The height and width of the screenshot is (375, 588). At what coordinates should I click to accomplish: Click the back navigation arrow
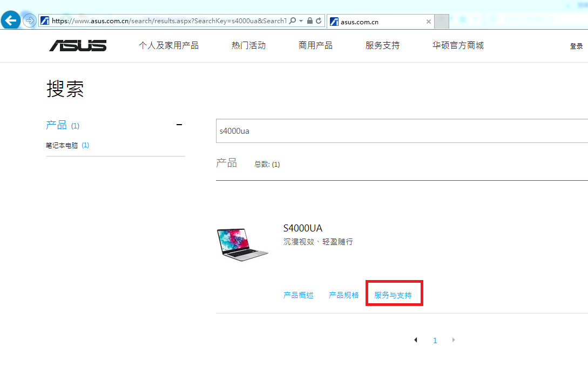click(11, 21)
